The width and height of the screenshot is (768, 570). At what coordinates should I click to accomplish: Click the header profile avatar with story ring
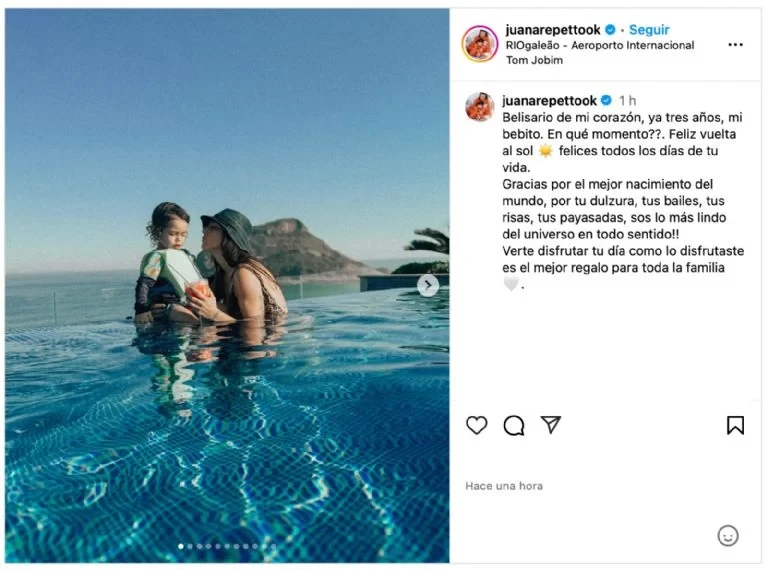pyautogui.click(x=480, y=44)
